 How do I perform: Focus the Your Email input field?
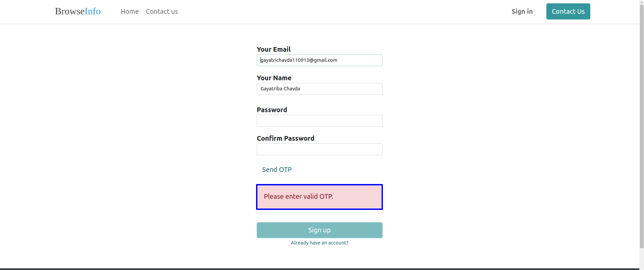[x=319, y=60]
